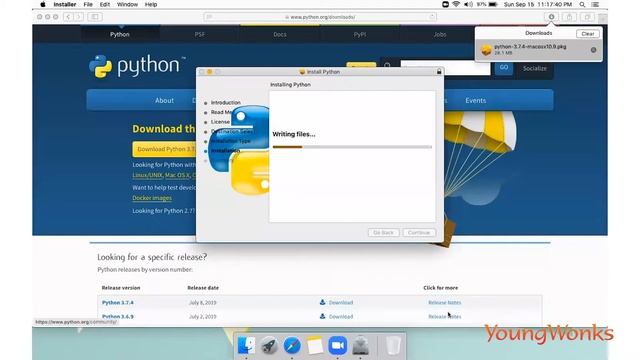Open the Events navigation item

point(476,100)
